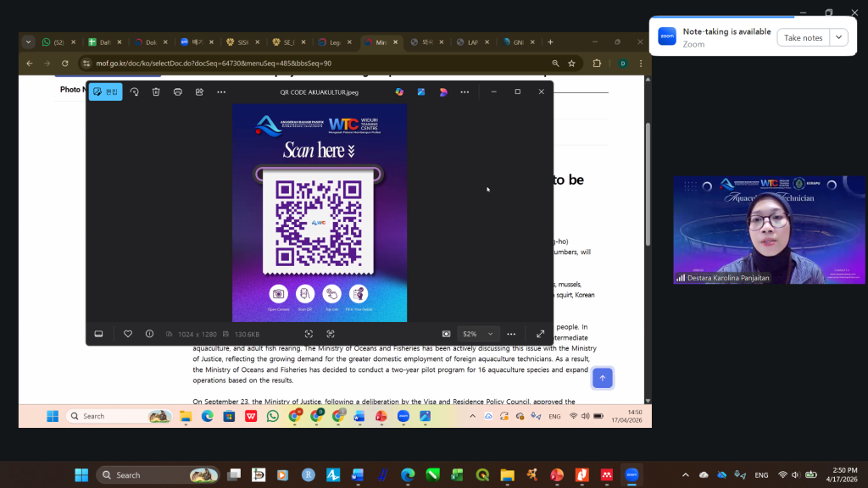Show file info with the info icon
This screenshot has width=868, height=488.
coord(149,334)
